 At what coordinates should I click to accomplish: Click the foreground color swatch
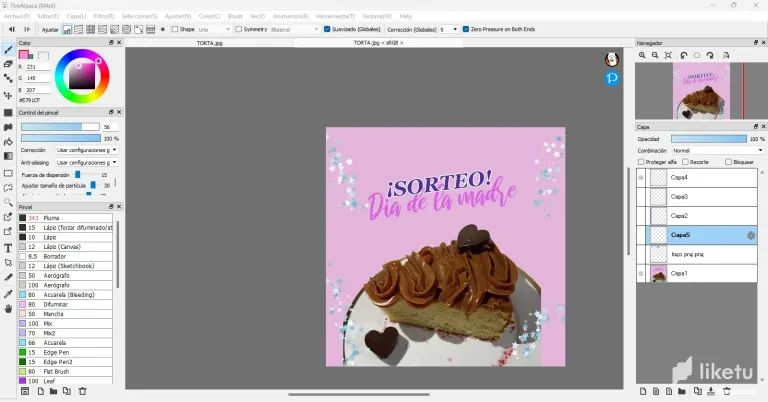tap(23, 54)
